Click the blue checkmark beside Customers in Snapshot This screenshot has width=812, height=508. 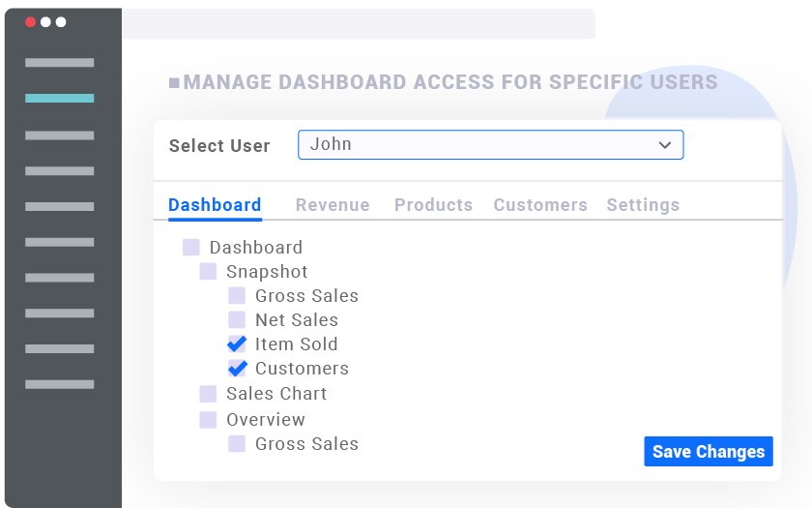[x=237, y=368]
